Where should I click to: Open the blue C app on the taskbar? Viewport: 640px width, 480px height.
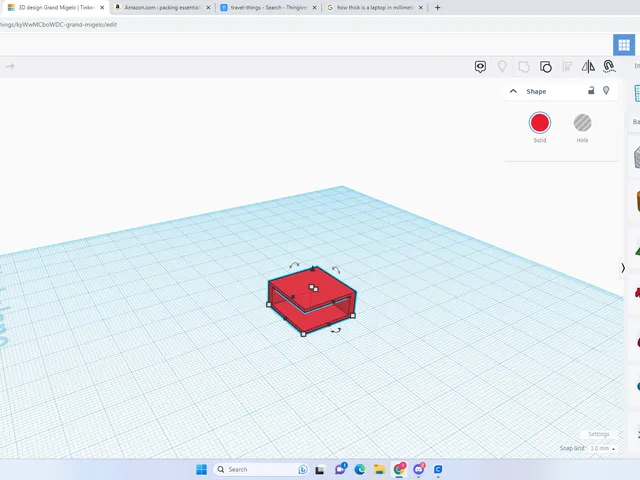point(438,469)
